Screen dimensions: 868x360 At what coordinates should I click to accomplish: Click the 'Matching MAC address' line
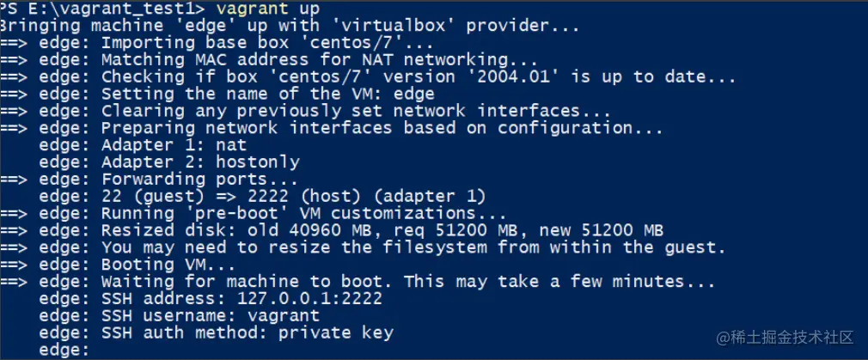click(x=296, y=60)
